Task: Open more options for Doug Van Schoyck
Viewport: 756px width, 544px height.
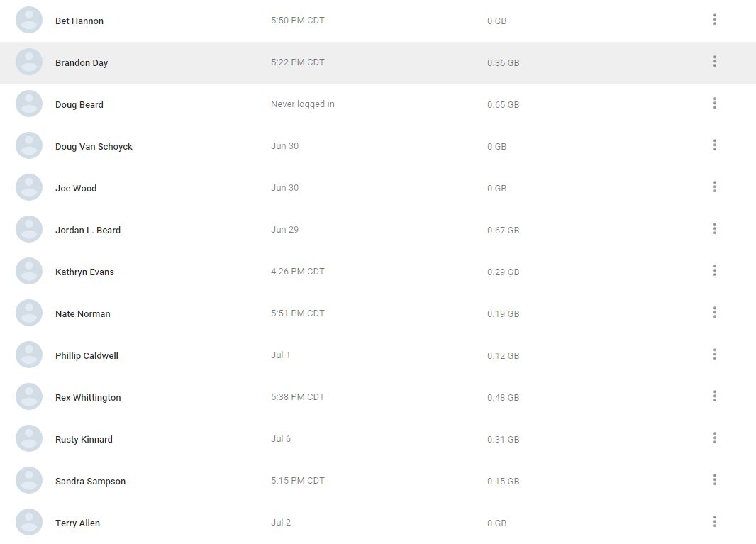Action: point(714,145)
